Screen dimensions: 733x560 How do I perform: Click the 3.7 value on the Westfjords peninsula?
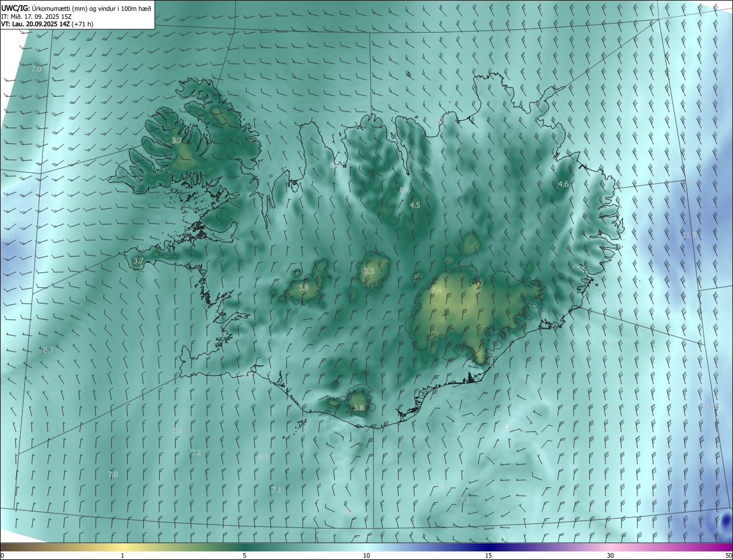[x=177, y=140]
